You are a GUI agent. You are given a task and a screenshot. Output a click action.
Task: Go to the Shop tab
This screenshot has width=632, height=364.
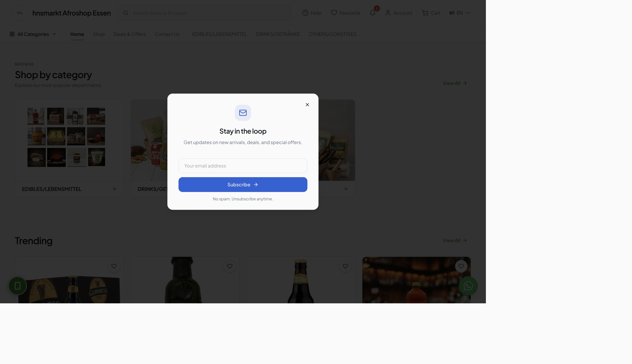pyautogui.click(x=99, y=34)
